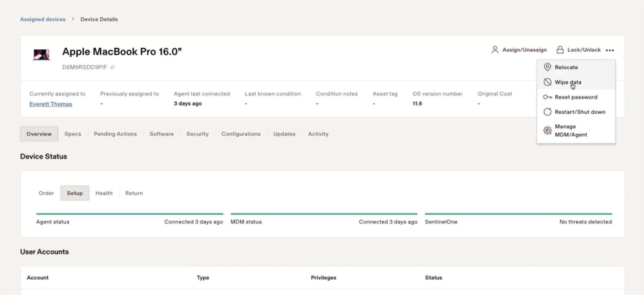Click the Manage MDM/Agent gear icon

click(547, 130)
